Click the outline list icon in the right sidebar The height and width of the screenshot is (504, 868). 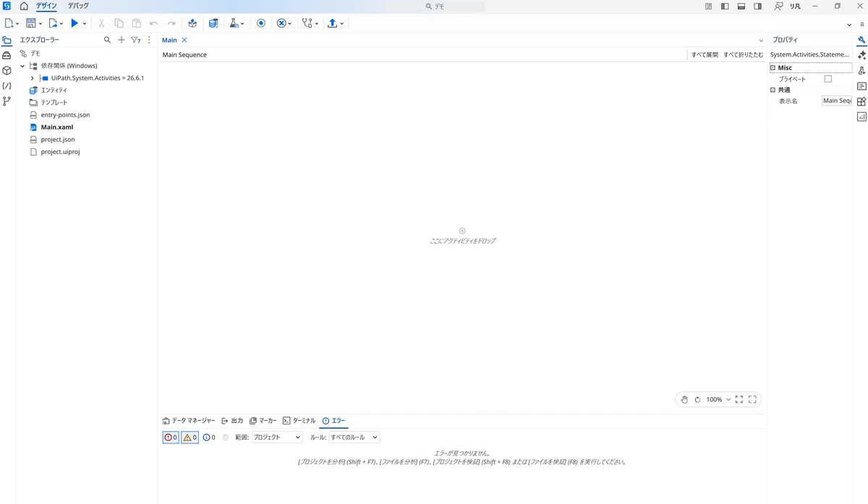[x=861, y=85]
